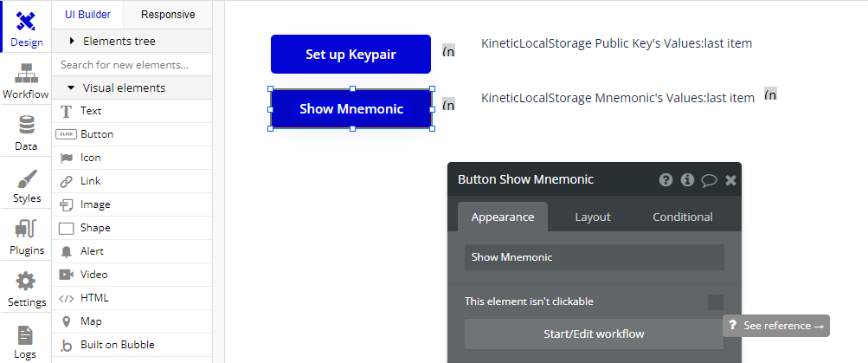Image resolution: width=868 pixels, height=363 pixels.
Task: Switch to the Layout tab
Action: click(592, 217)
